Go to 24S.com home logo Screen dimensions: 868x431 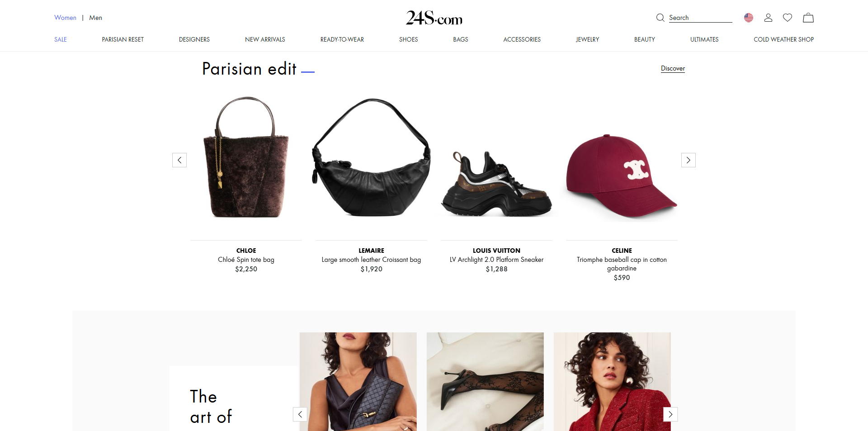[x=434, y=18]
